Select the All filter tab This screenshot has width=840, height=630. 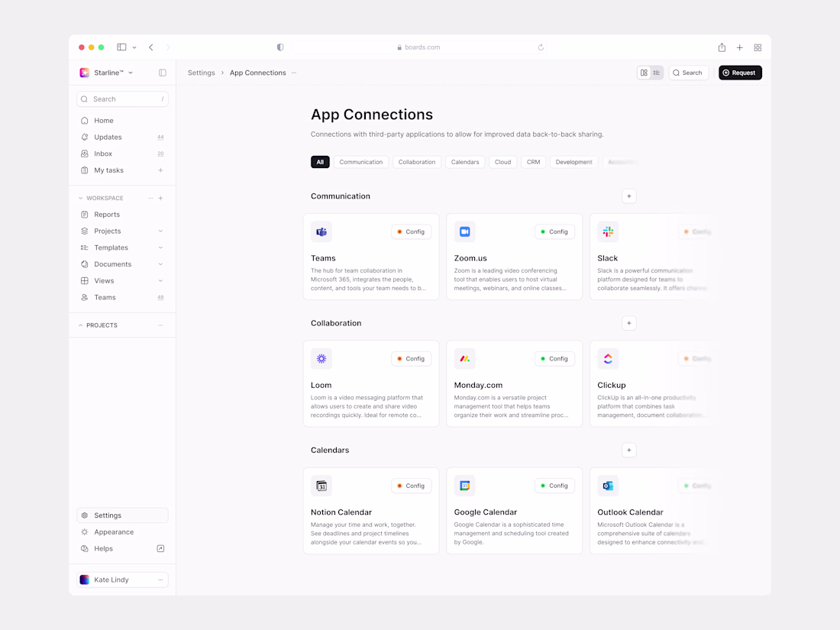tap(321, 163)
